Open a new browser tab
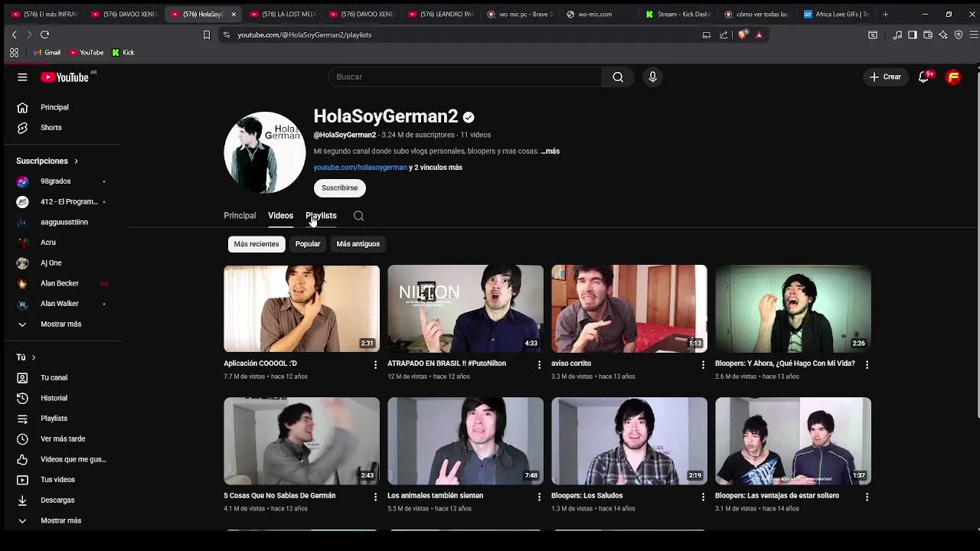Viewport: 980px width, 551px height. (885, 14)
